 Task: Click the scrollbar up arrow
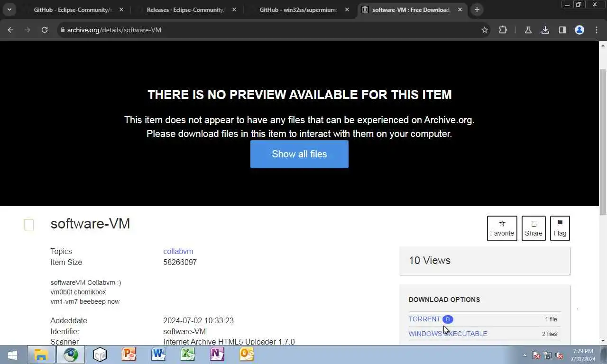click(603, 45)
